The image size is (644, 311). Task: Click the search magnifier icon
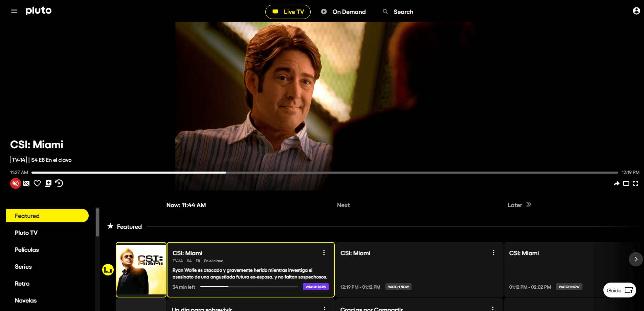point(385,12)
